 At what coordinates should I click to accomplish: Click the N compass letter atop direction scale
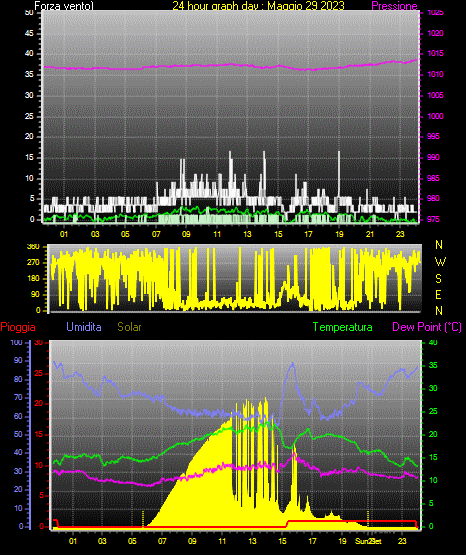439,245
